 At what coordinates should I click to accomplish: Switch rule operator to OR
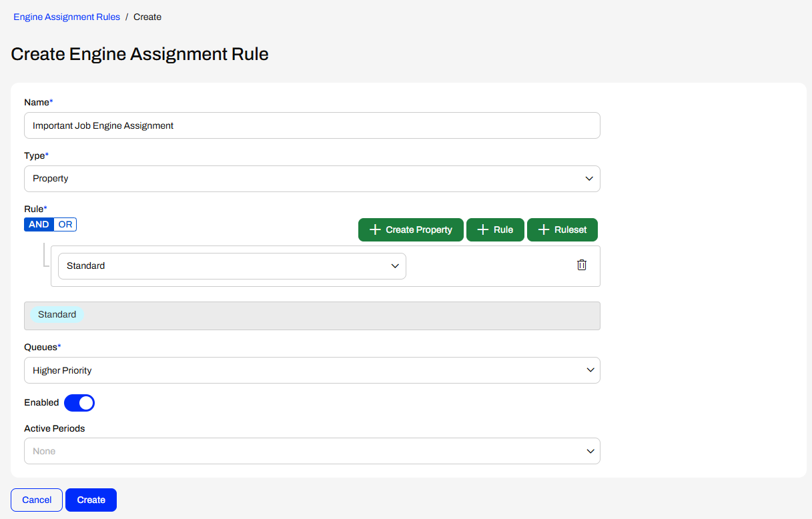point(65,224)
